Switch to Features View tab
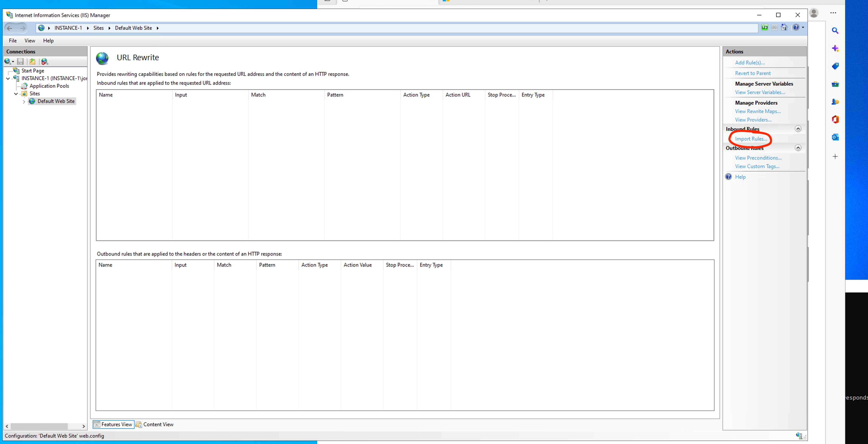Viewport: 868px width, 444px height. pos(113,425)
